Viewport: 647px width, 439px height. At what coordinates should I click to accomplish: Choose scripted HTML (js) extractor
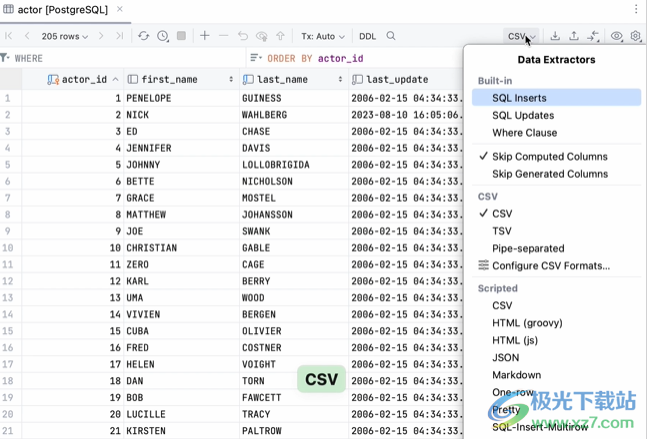pyautogui.click(x=556, y=340)
